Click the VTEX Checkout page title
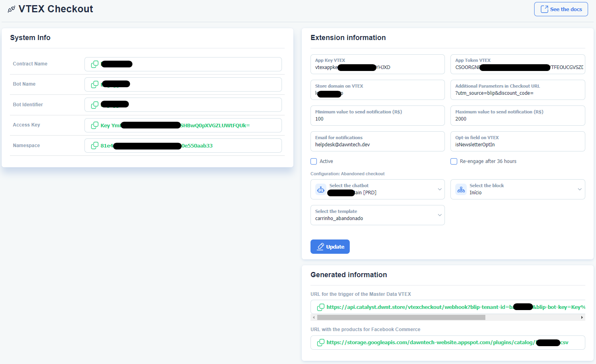Screen dimensions: 596x364 [x=56, y=9]
